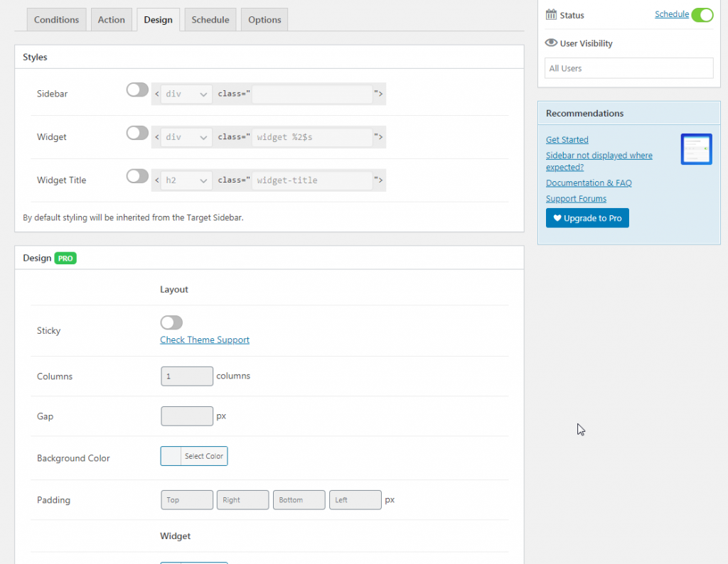The width and height of the screenshot is (728, 564).
Task: Click the eye icon next to User Visibility
Action: point(551,43)
